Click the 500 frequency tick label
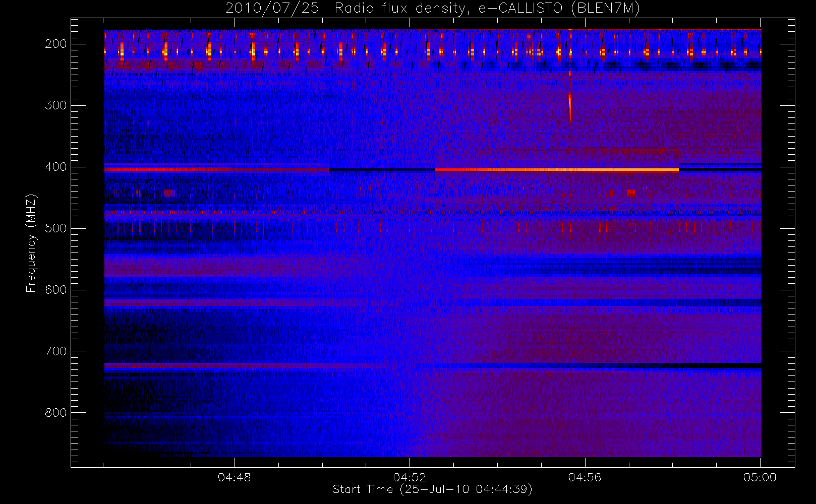Image resolution: width=816 pixels, height=504 pixels. click(56, 228)
